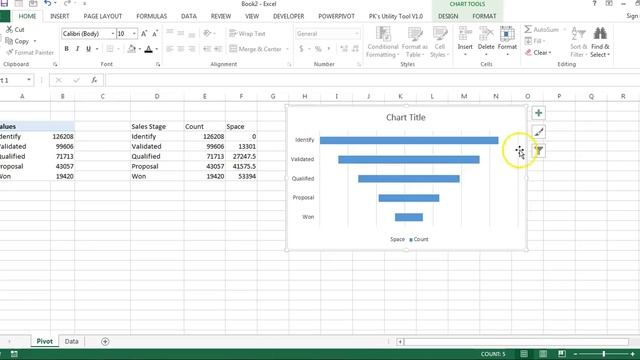Viewport: 640px width, 360px height.
Task: Open the Clear menu
Action: [538, 52]
